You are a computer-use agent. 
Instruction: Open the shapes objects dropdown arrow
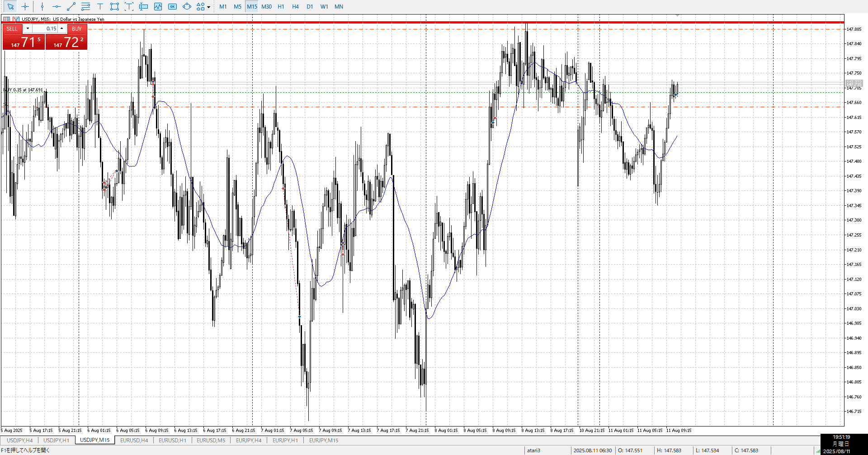pyautogui.click(x=208, y=7)
